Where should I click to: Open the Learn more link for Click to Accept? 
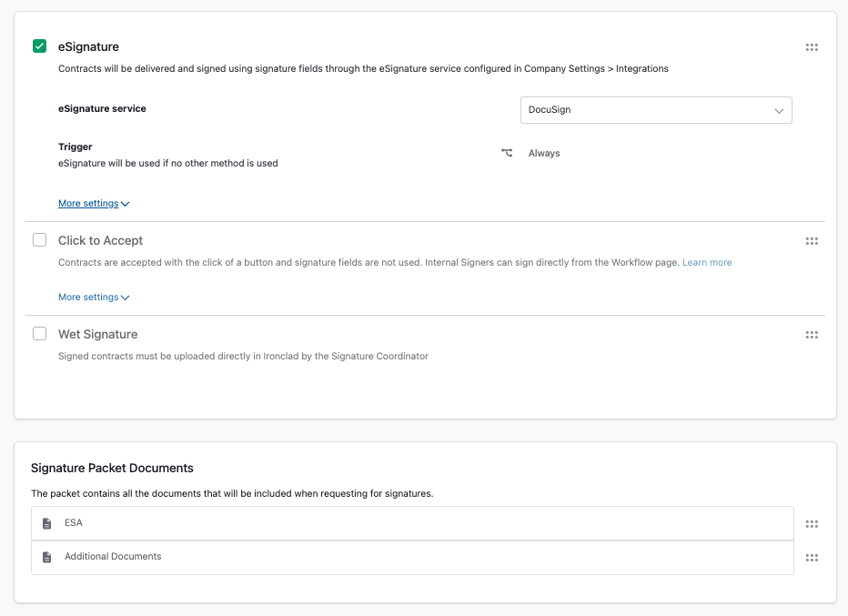(x=707, y=262)
